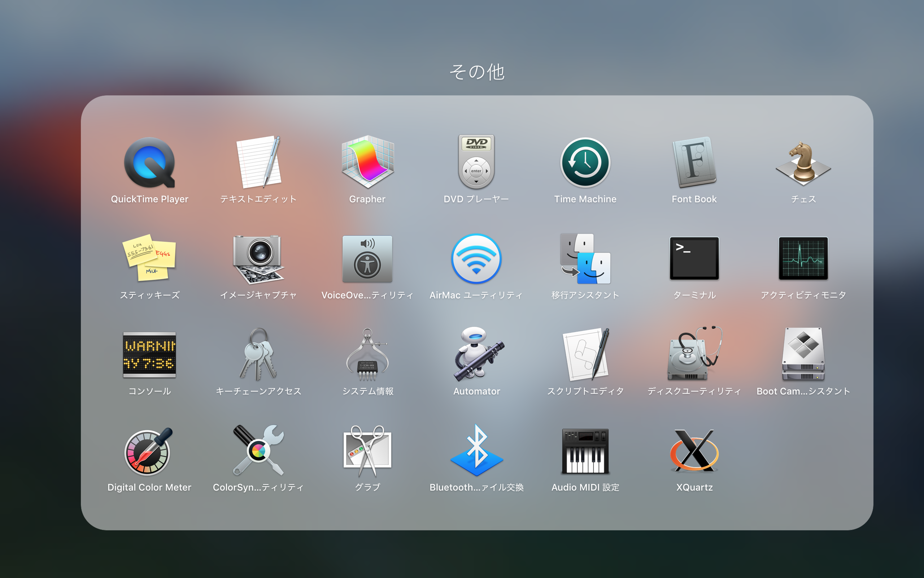Open Bluetooth ファイル交換 icon
The image size is (924, 578).
tap(477, 450)
